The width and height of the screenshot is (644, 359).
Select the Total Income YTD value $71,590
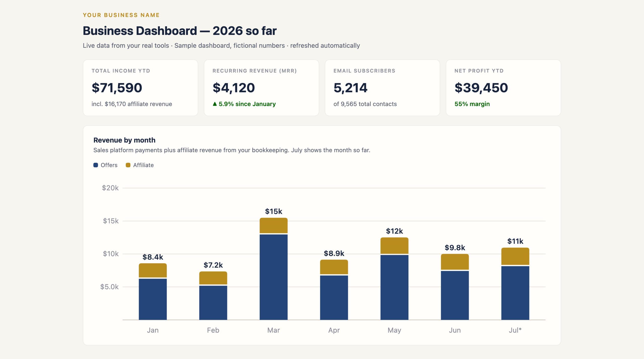[x=117, y=88]
